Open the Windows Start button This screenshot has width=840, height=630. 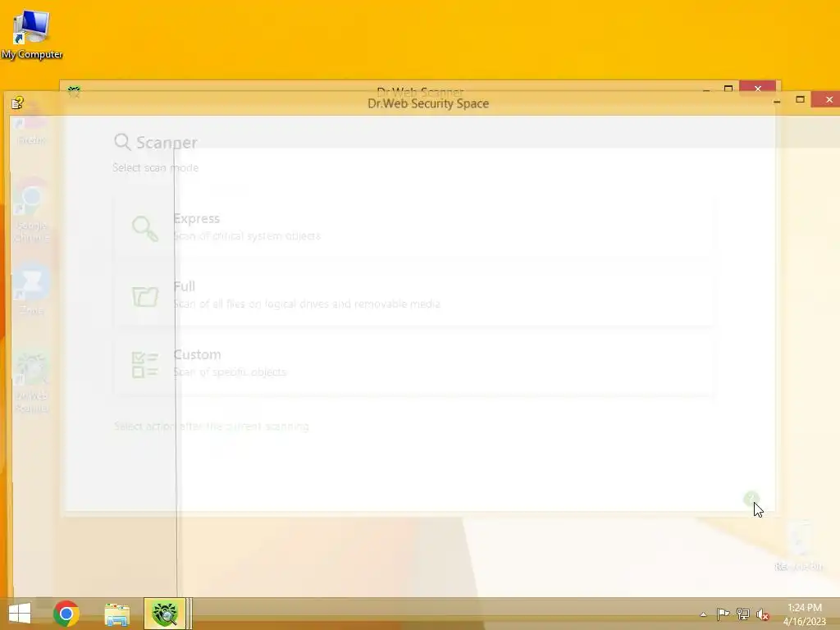click(20, 614)
